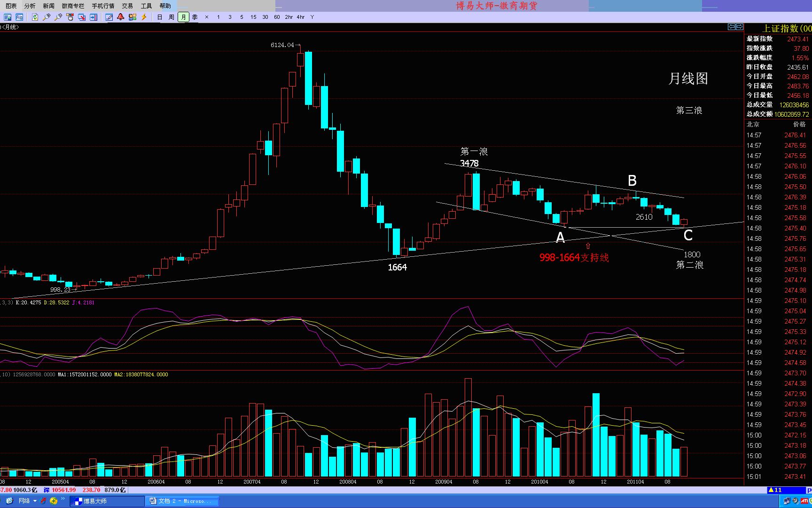The image size is (812, 508).
Task: Select the 1 minute chart period
Action: click(x=219, y=17)
